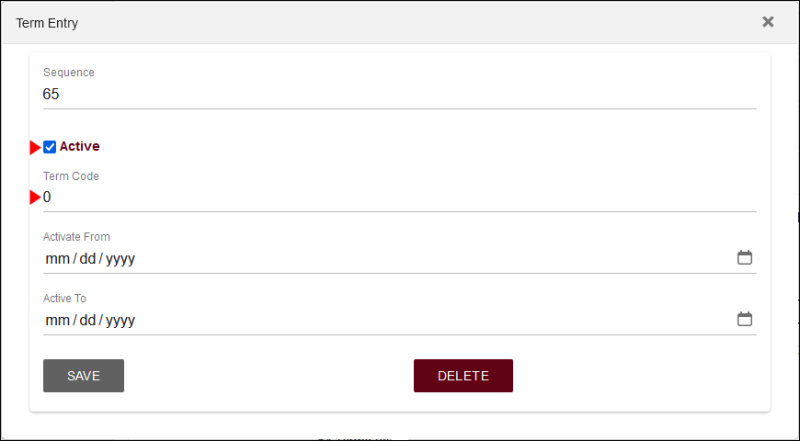The image size is (800, 441).
Task: Click the Activate From field label
Action: click(x=77, y=237)
